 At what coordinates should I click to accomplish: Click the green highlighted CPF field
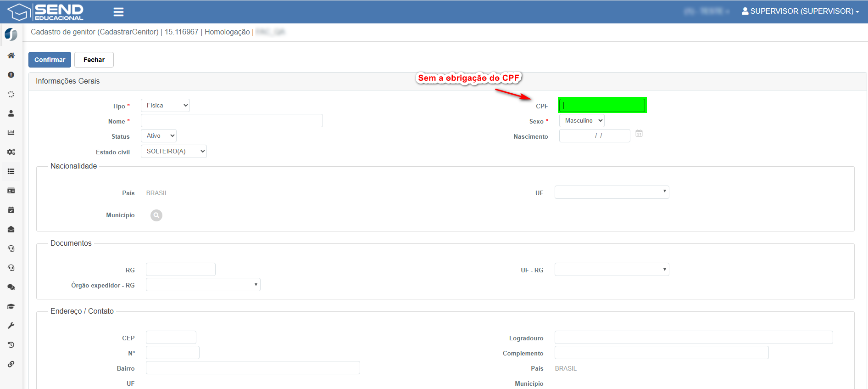click(602, 105)
